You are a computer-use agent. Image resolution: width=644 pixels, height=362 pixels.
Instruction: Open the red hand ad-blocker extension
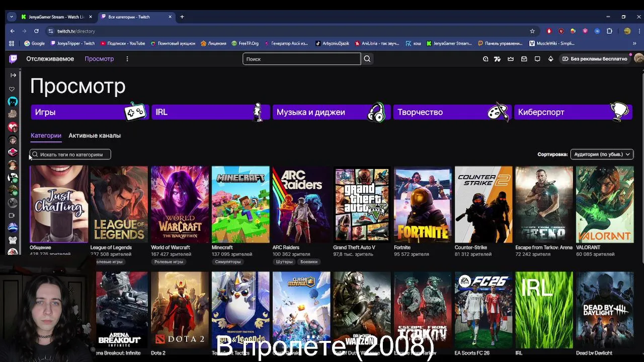[549, 31]
